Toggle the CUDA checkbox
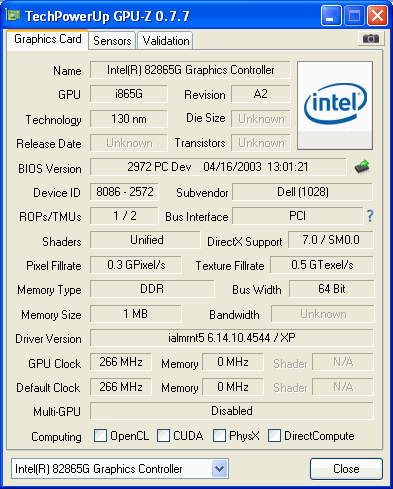 163,435
